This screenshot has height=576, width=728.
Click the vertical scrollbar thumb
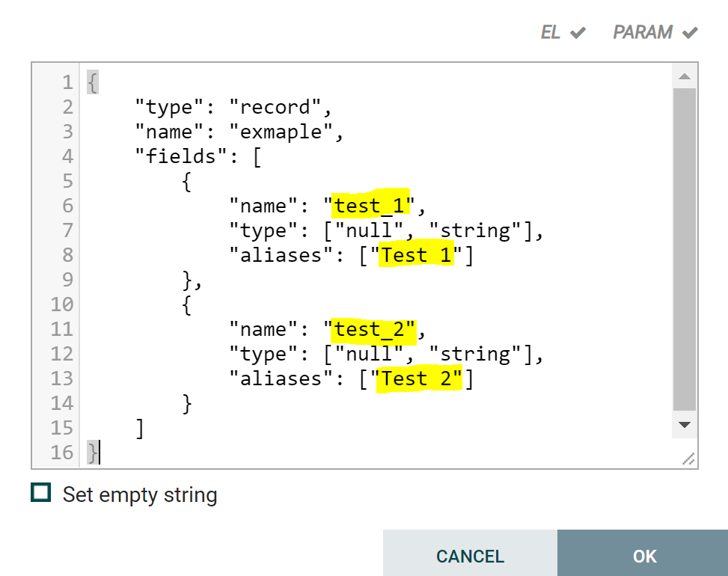685,250
